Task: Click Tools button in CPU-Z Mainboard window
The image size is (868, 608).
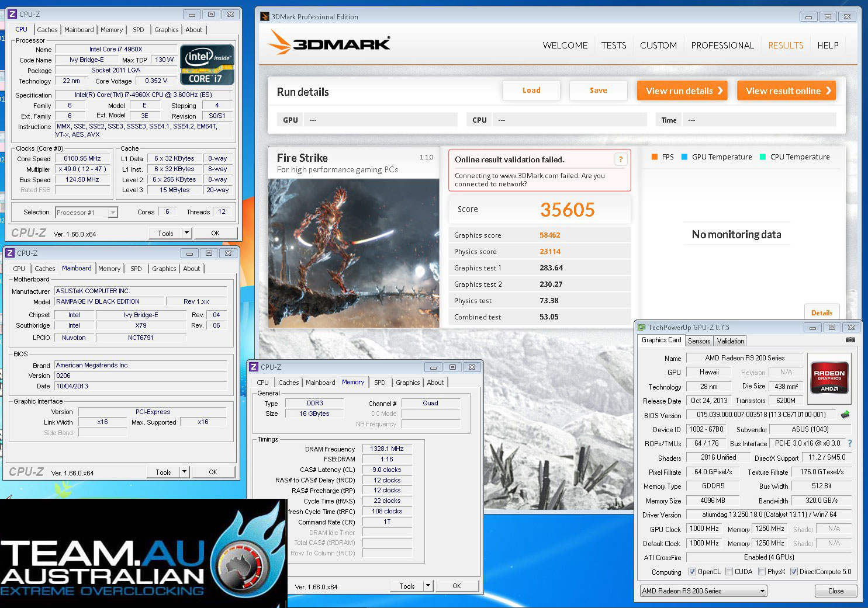Action: coord(163,472)
